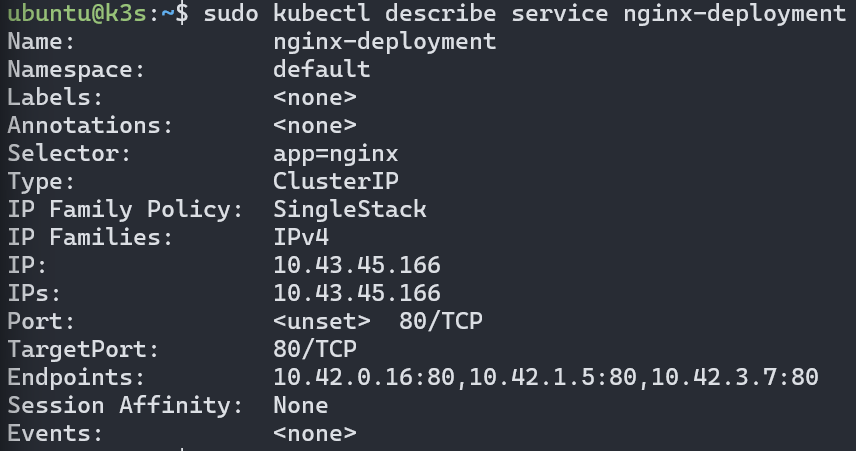Click the IP row address 10.43.45.166
Viewport: 856px width, 451px height.
356,266
